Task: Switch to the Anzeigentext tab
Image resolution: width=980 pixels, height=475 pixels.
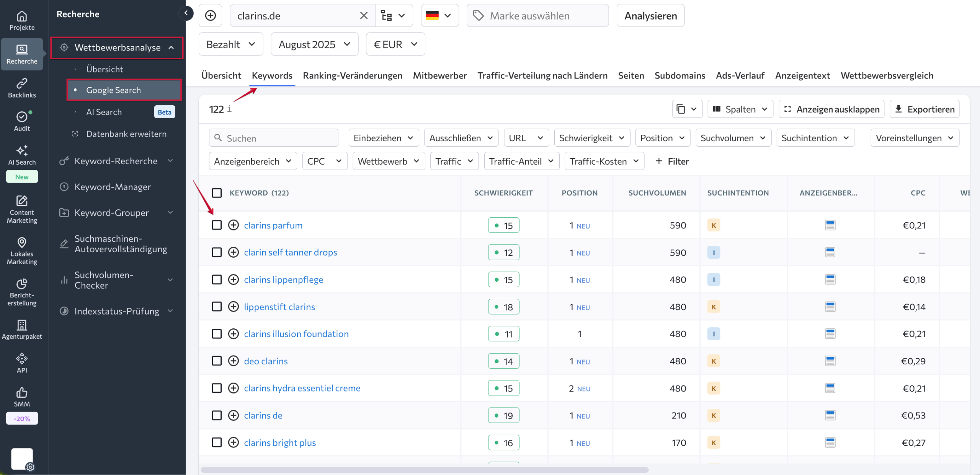Action: tap(802, 75)
